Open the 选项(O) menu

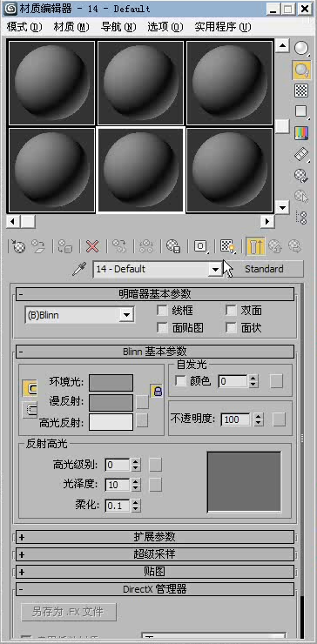click(x=165, y=27)
